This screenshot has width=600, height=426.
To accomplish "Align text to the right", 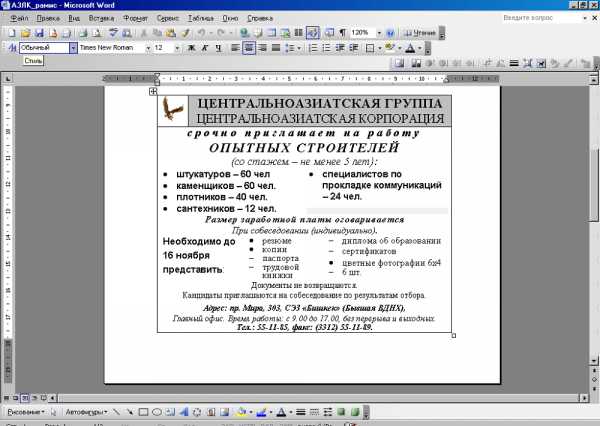I will (x=262, y=48).
